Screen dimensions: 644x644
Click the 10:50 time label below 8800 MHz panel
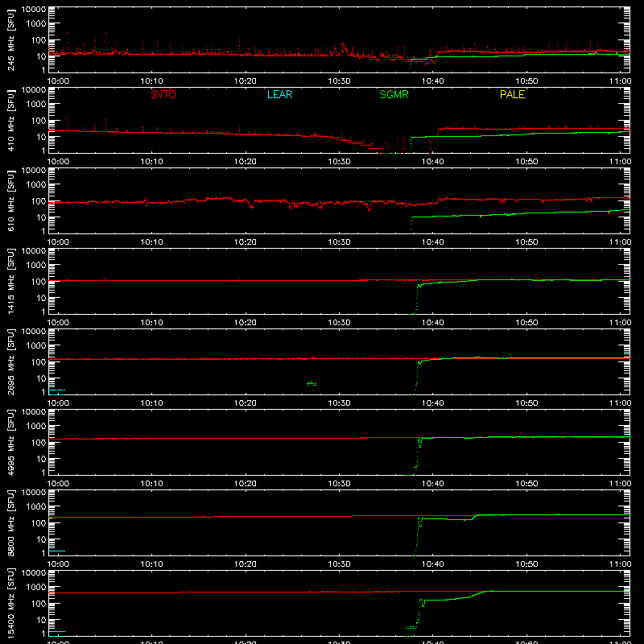pos(526,564)
